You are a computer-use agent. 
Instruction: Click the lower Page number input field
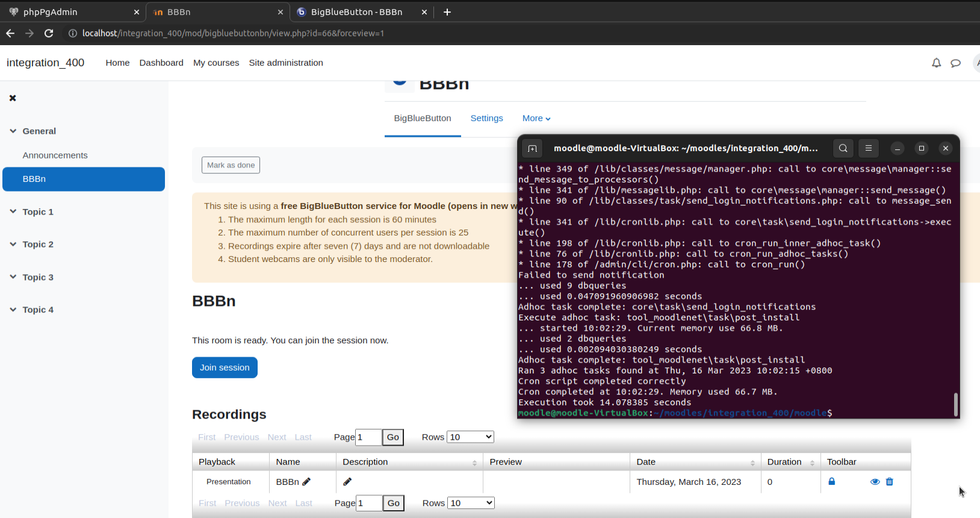pyautogui.click(x=369, y=503)
